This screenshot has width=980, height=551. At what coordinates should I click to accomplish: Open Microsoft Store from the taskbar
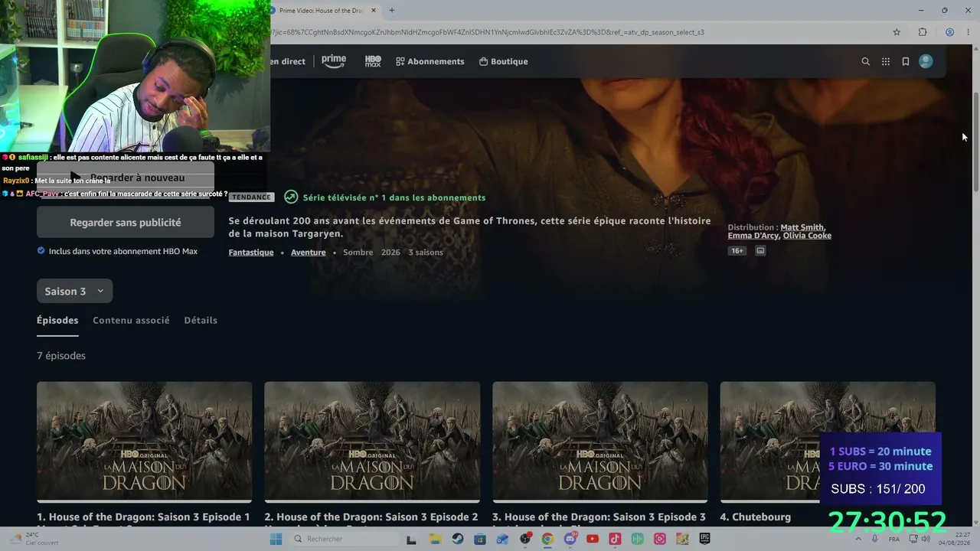(480, 539)
